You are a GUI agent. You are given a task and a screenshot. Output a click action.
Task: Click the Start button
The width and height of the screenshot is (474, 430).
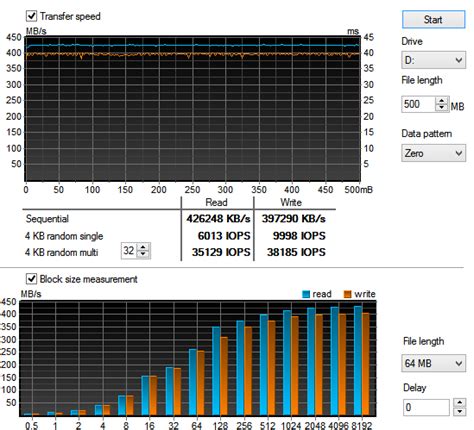pos(433,19)
